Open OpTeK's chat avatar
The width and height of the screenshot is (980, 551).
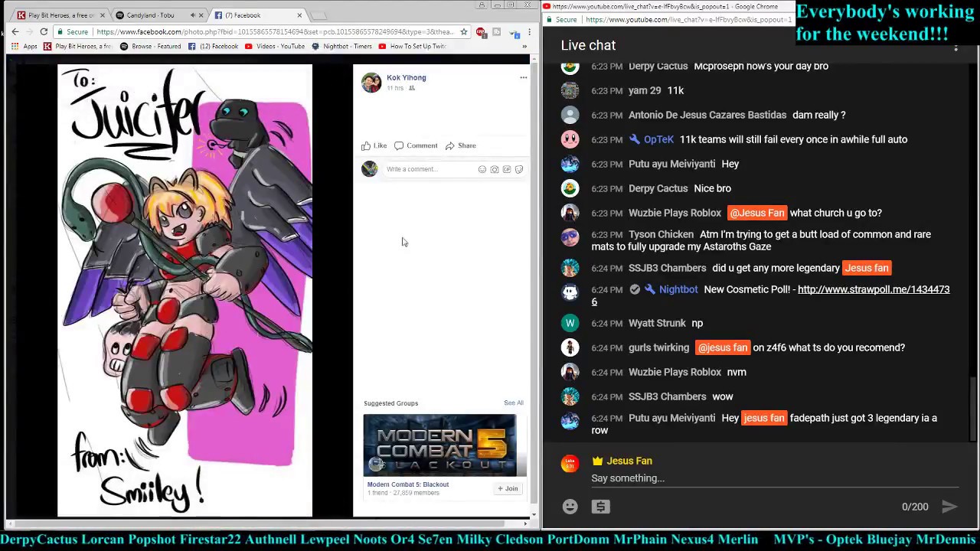[570, 139]
